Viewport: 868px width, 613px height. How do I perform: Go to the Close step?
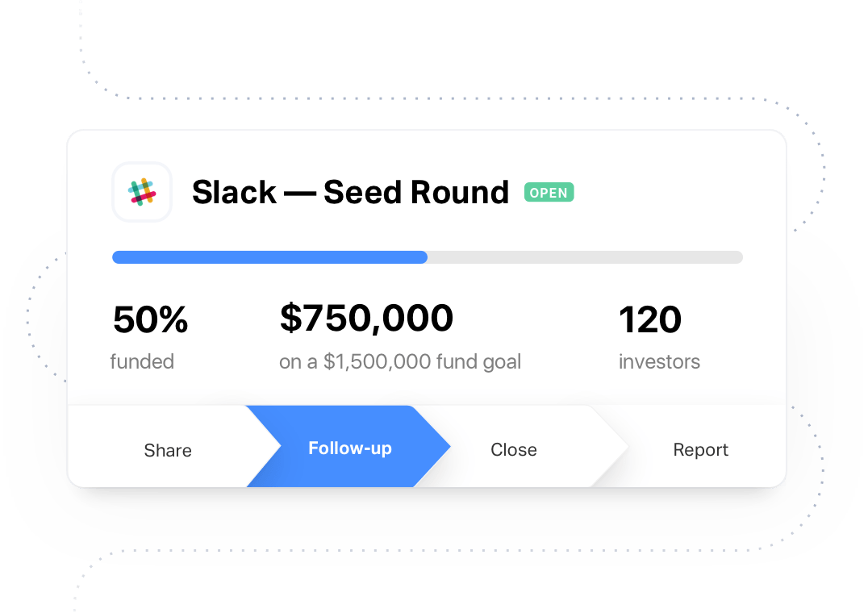(x=514, y=449)
